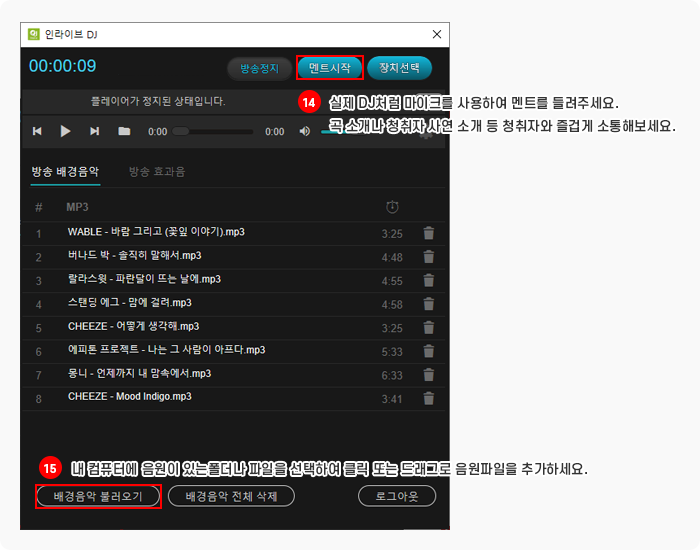Viewport: 700px width, 550px height.
Task: Delete 에피톤 프로젝트 track with trash icon
Action: click(429, 351)
